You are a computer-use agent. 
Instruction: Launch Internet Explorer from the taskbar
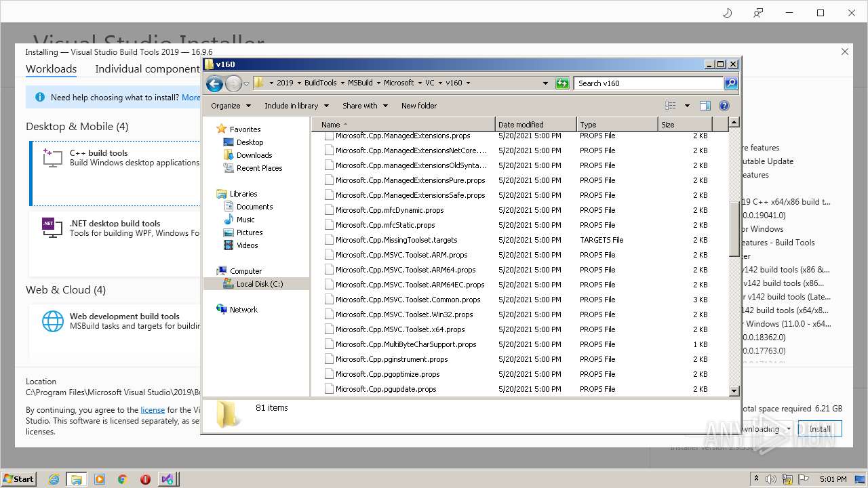(x=54, y=479)
